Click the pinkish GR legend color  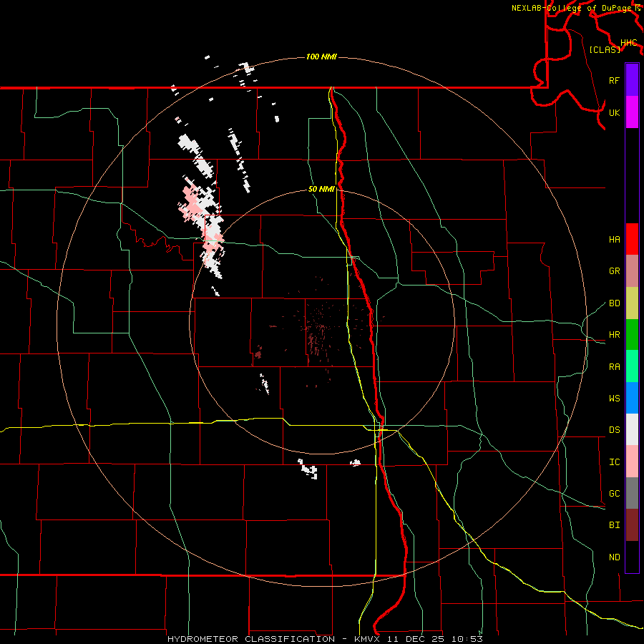(632, 271)
